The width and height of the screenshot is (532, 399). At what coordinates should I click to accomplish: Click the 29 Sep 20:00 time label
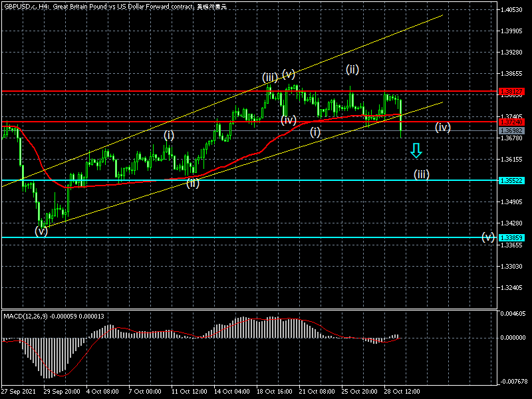62,392
